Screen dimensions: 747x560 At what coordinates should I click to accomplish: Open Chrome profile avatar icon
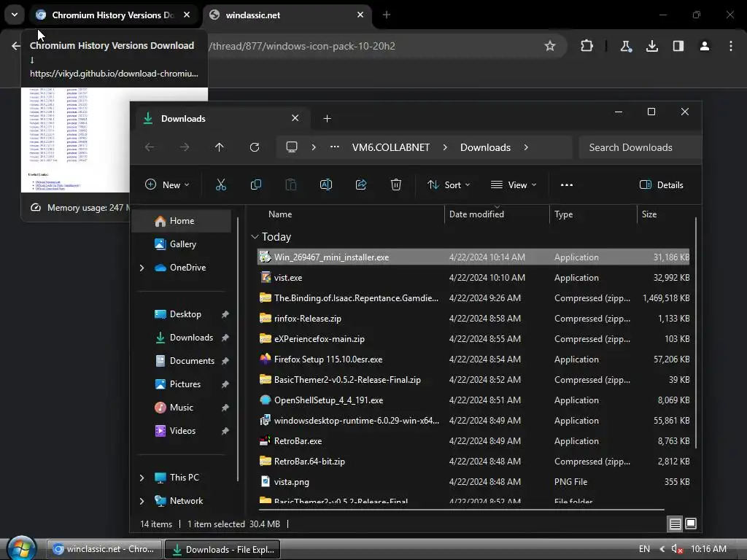click(x=705, y=46)
